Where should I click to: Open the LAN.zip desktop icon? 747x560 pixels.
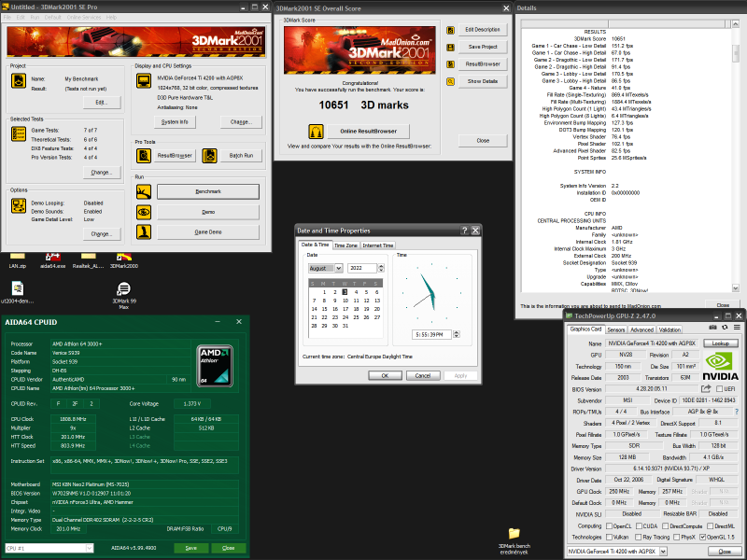click(17, 260)
